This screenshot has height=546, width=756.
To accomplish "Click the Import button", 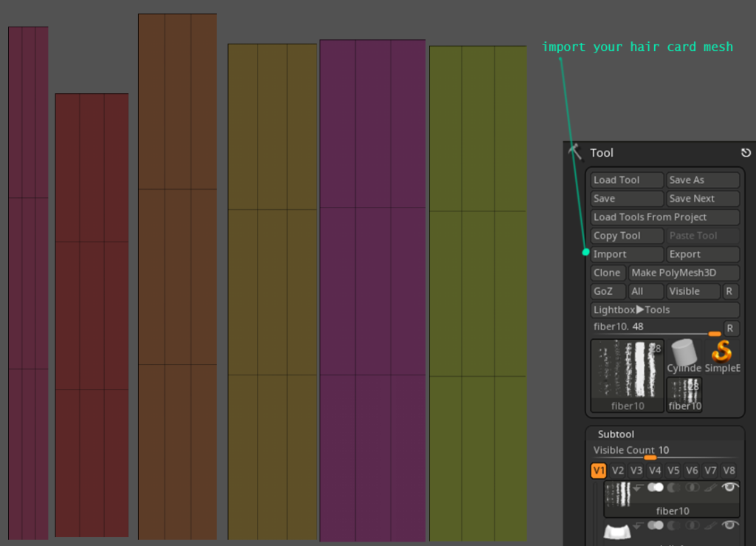I will pos(626,253).
